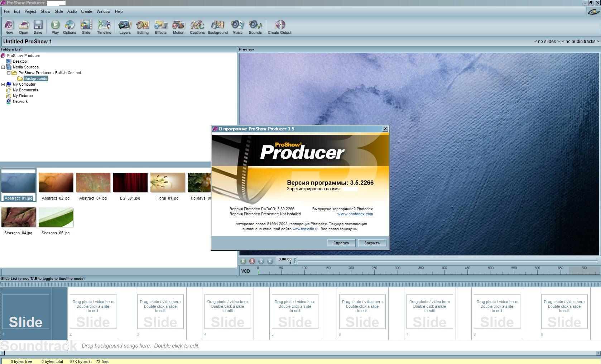The width and height of the screenshot is (601, 364).
Task: Switch to Timeline using toolbar icon
Action: [104, 27]
